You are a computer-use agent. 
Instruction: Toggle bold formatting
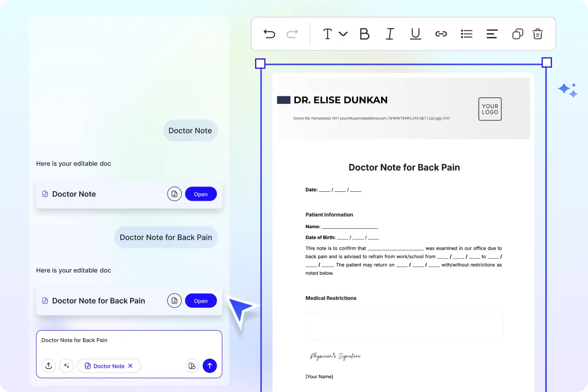364,34
